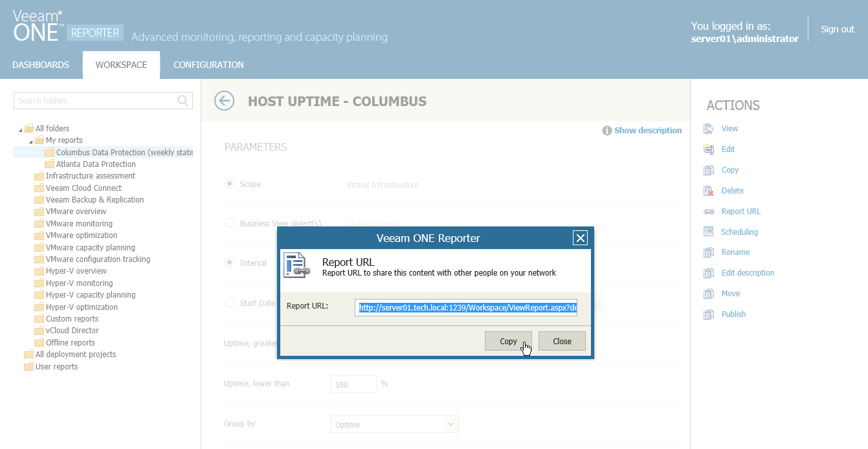Screen dimensions: 868x449
Task: Click the VMware overview folder icon
Action: click(39, 212)
